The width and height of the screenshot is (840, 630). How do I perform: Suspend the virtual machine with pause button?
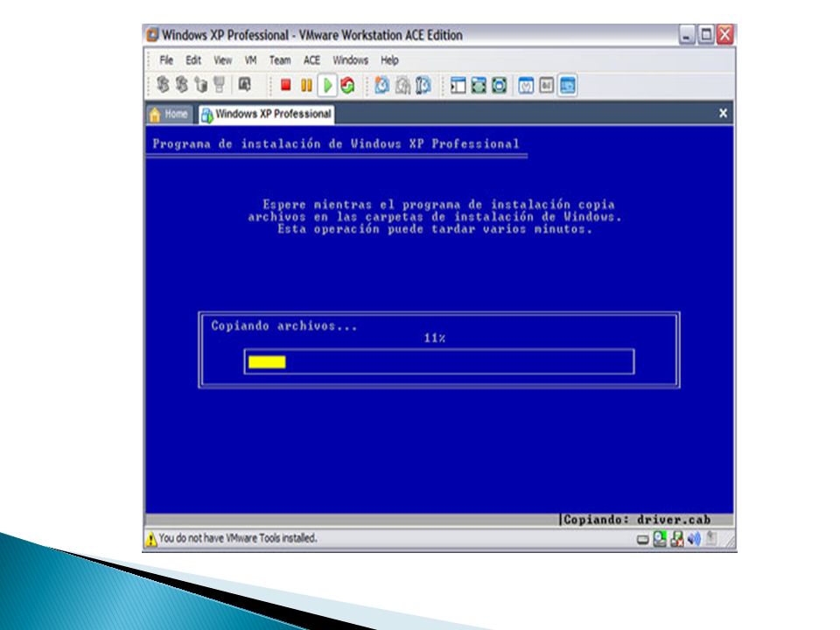(x=306, y=85)
